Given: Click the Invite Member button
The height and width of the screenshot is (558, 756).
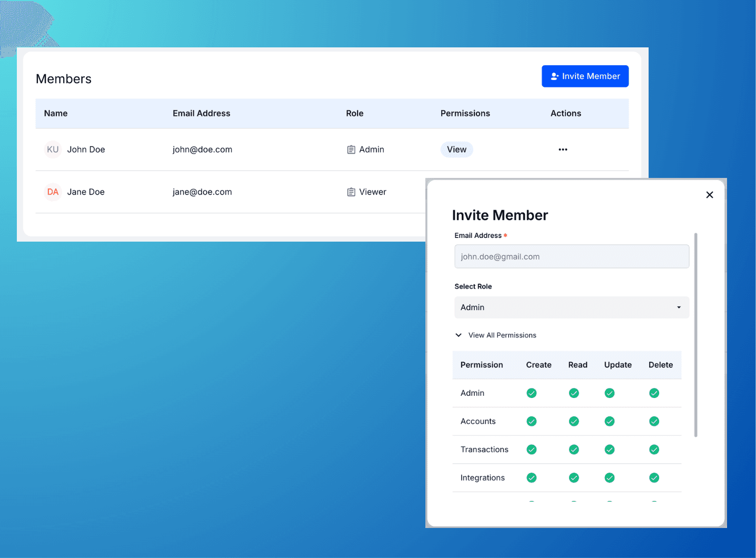Looking at the screenshot, I should (585, 76).
